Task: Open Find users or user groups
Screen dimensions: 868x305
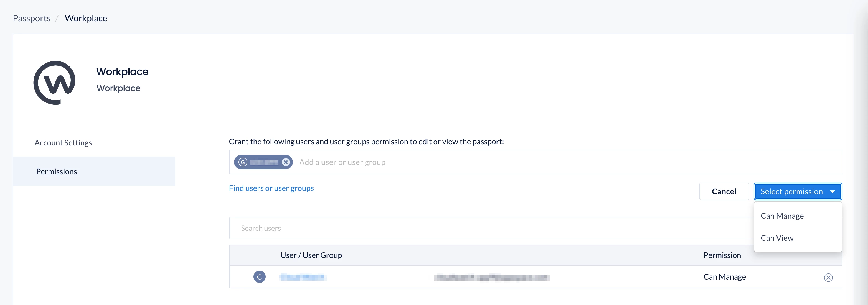Action: point(271,188)
